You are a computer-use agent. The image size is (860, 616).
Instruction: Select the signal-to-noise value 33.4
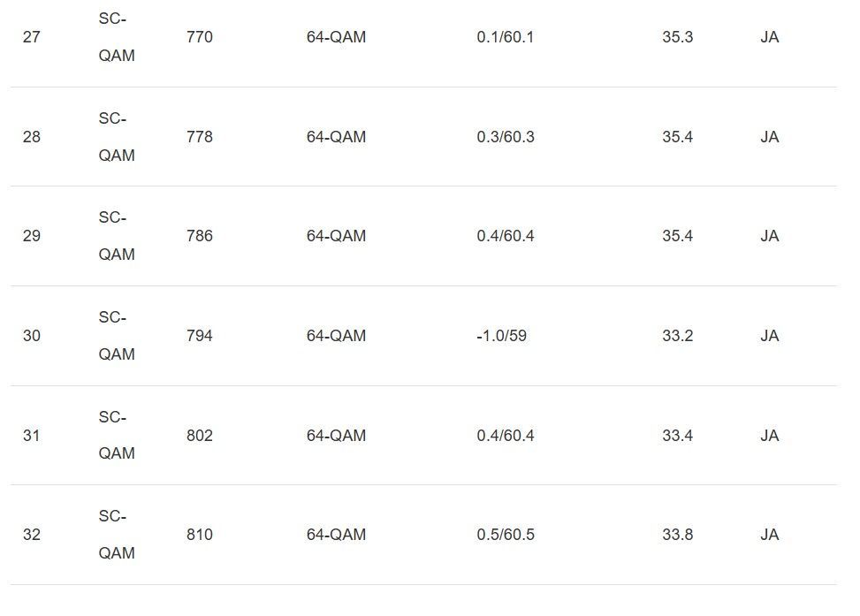677,436
